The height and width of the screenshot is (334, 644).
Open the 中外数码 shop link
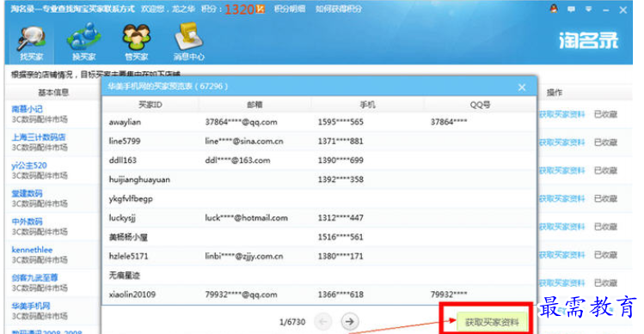(28, 222)
